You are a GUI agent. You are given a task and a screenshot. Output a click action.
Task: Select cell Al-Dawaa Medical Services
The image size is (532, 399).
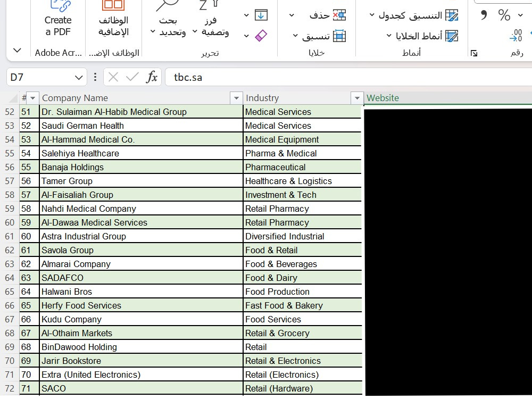(141, 222)
